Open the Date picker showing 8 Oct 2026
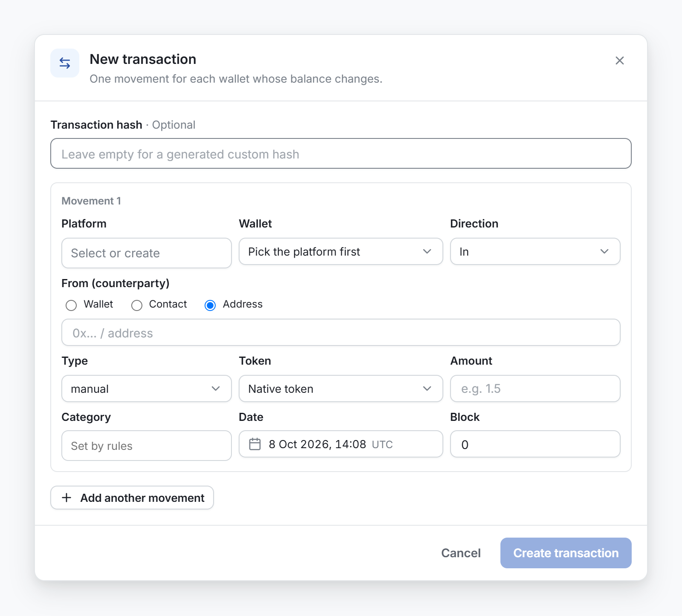This screenshot has width=682, height=616. pos(341,444)
